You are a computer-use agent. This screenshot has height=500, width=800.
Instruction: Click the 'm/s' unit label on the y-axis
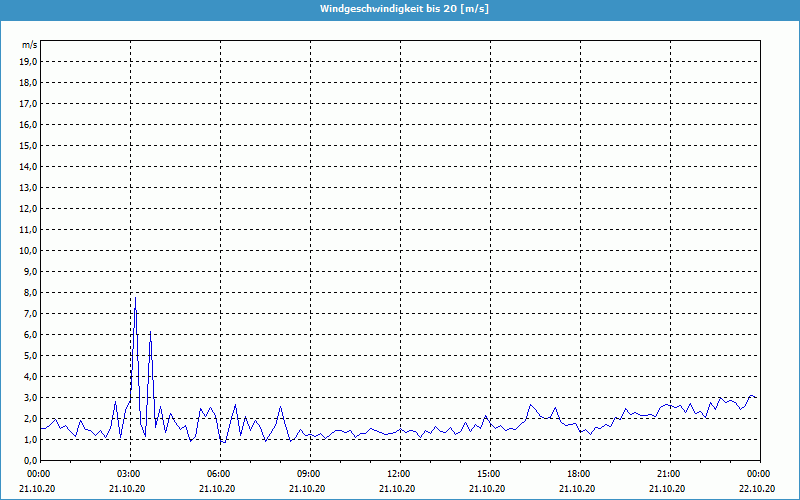pos(30,45)
